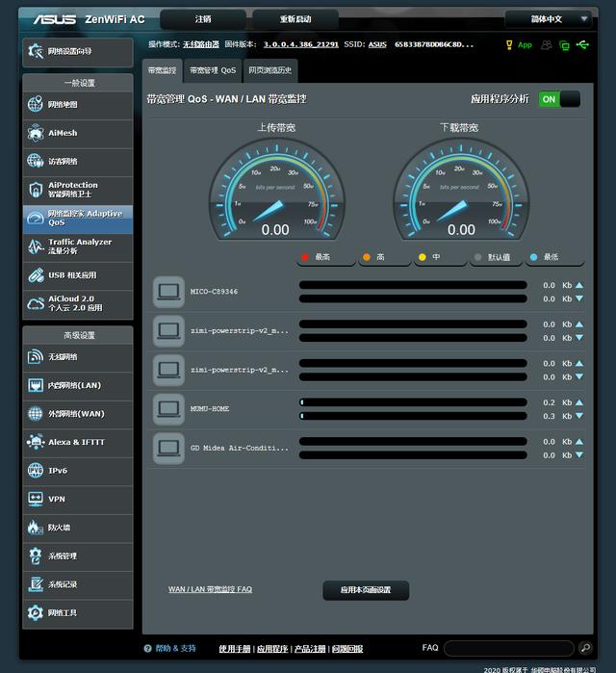Open the USB applications icon

click(x=36, y=275)
